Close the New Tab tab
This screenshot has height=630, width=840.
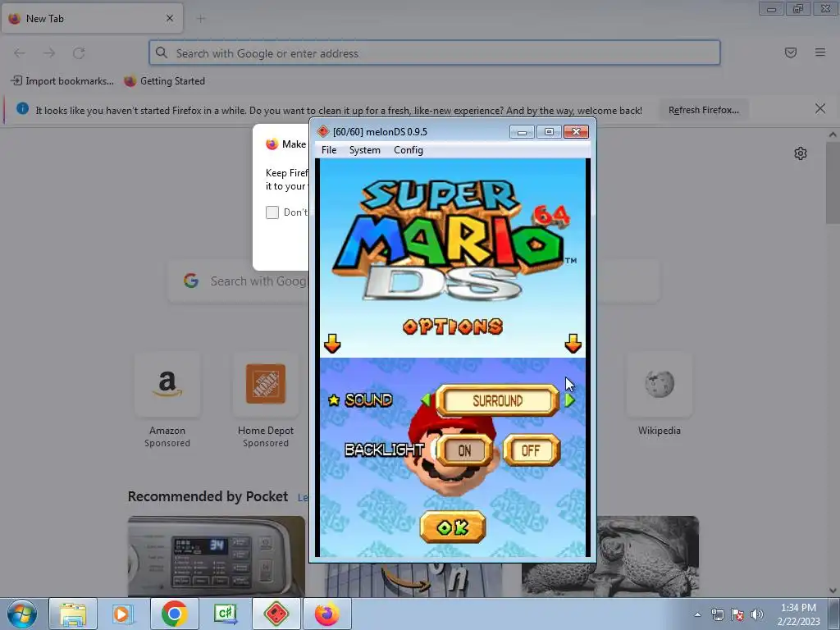[x=170, y=18]
